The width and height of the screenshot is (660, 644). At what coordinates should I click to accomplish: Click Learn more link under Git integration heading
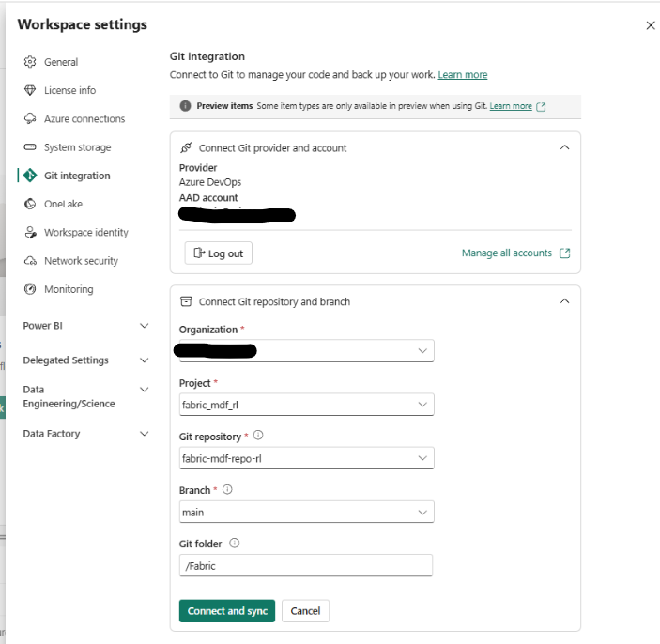463,74
